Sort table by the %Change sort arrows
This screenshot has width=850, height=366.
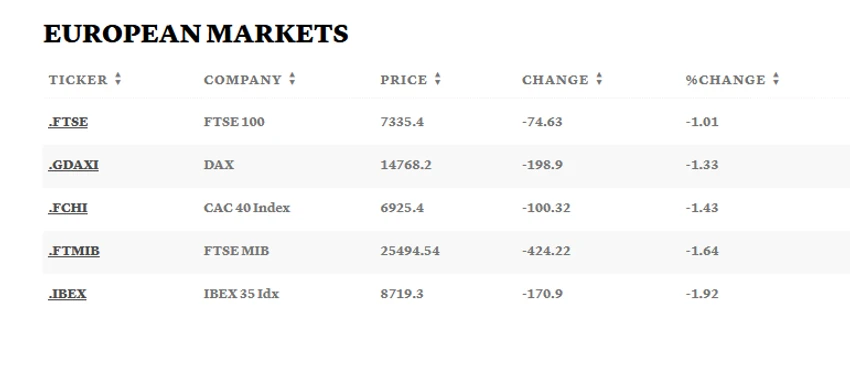776,79
